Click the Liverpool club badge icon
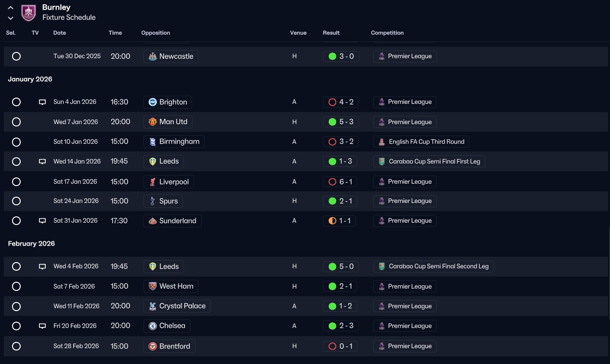The width and height of the screenshot is (610, 364). click(153, 182)
